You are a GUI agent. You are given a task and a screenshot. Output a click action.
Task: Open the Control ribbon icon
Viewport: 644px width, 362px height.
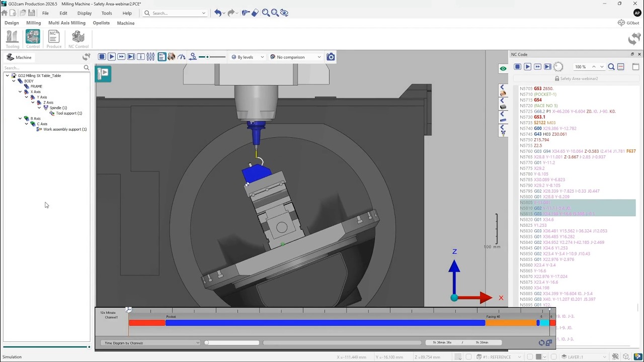(x=33, y=39)
